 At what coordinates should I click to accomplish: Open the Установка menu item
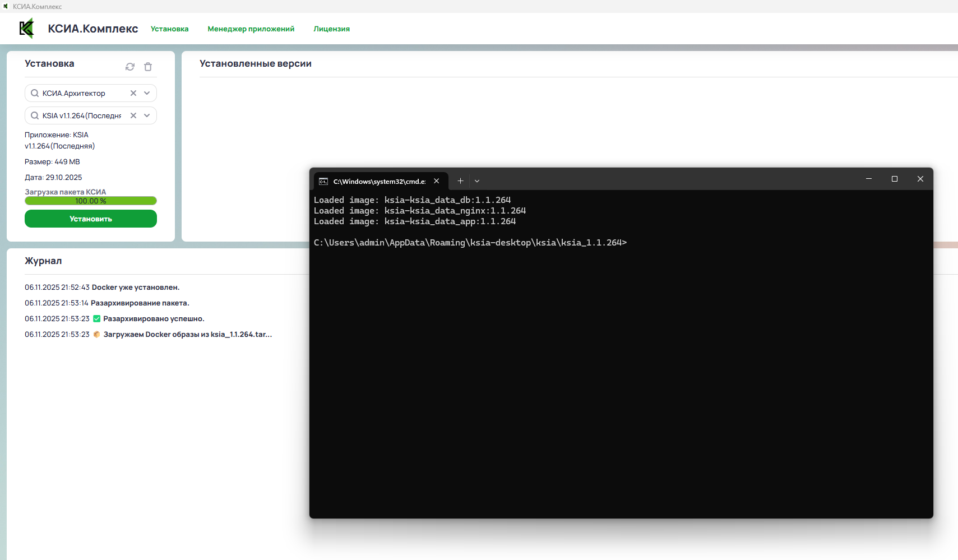coord(169,29)
